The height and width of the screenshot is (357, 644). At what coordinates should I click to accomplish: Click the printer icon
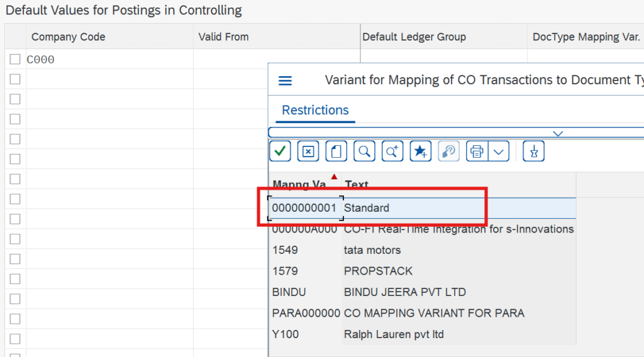[x=477, y=151]
